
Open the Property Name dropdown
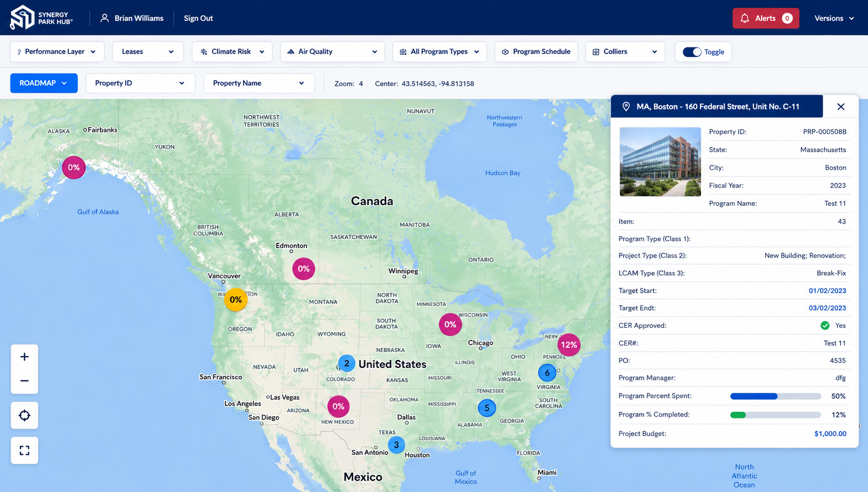click(x=259, y=83)
